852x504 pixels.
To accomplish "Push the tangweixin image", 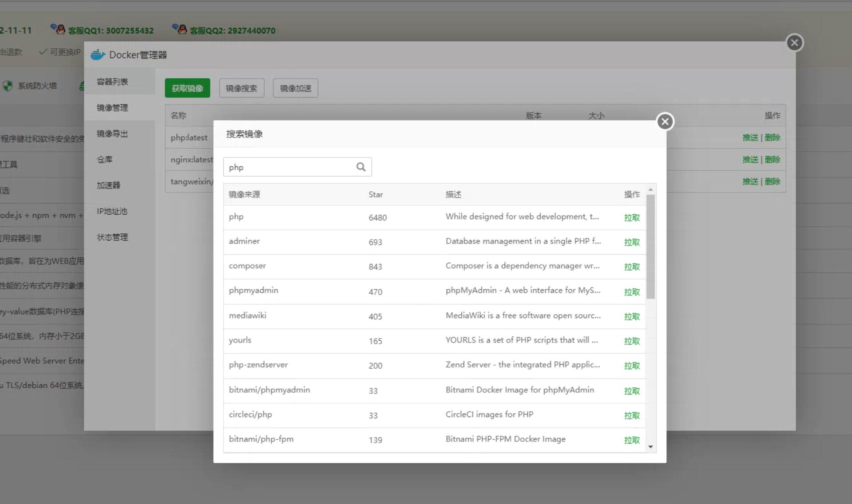I will click(x=750, y=181).
